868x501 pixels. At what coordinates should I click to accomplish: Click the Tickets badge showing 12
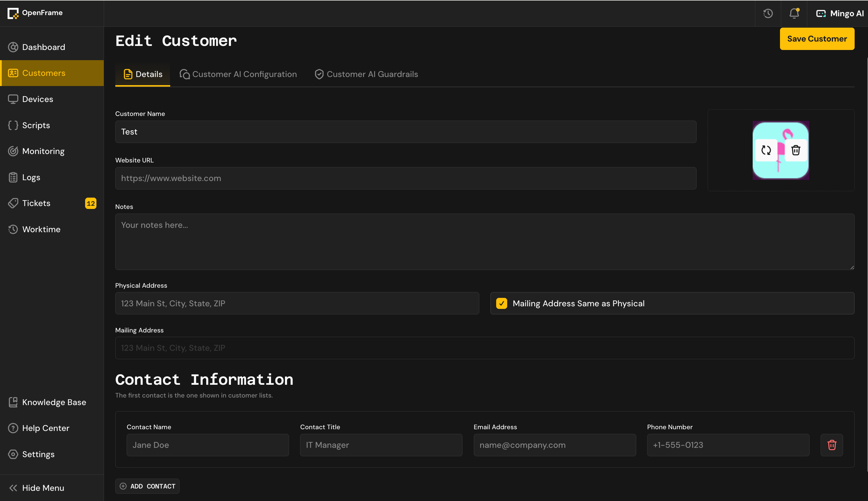point(91,203)
